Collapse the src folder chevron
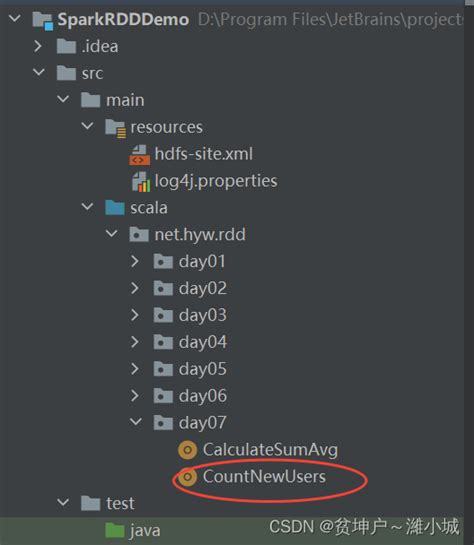This screenshot has height=545, width=474. pos(39,72)
